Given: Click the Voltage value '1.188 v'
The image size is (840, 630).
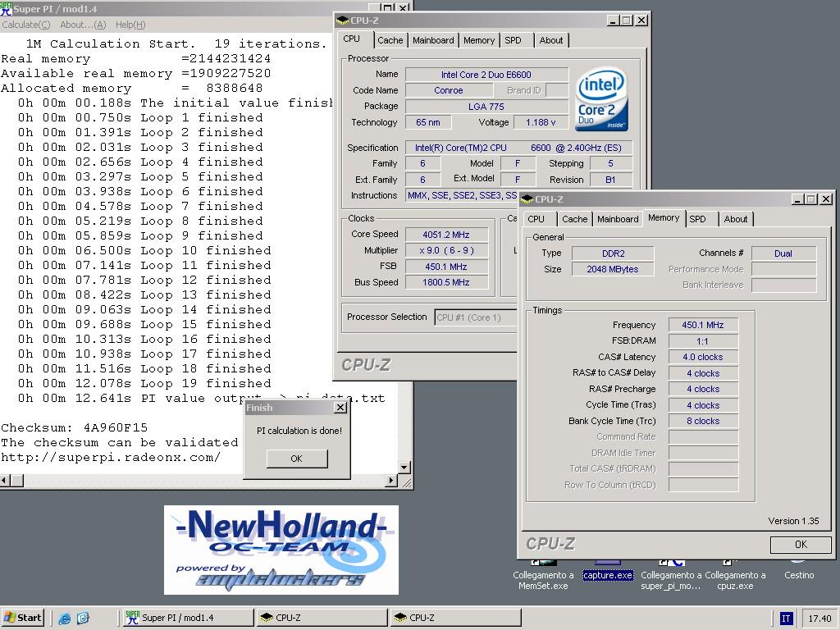Looking at the screenshot, I should (x=541, y=123).
